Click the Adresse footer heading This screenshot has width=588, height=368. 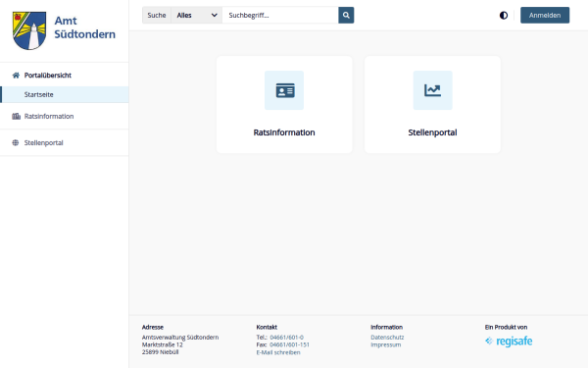coord(153,327)
